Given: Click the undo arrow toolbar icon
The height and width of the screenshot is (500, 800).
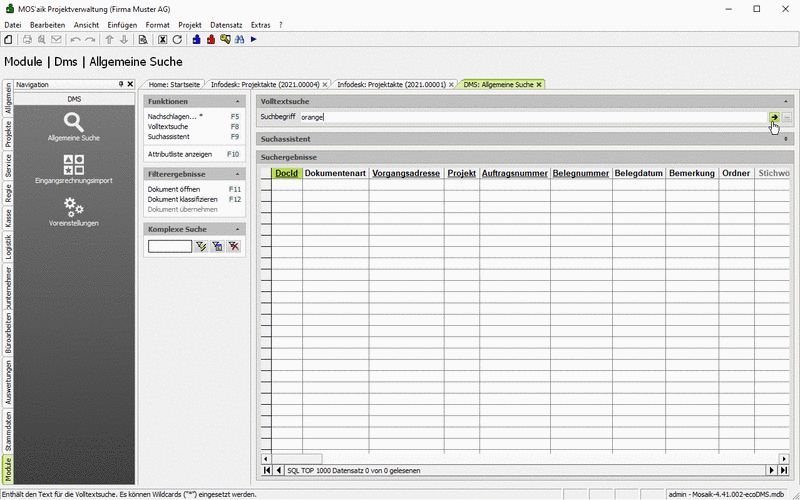Looking at the screenshot, I should [76, 39].
